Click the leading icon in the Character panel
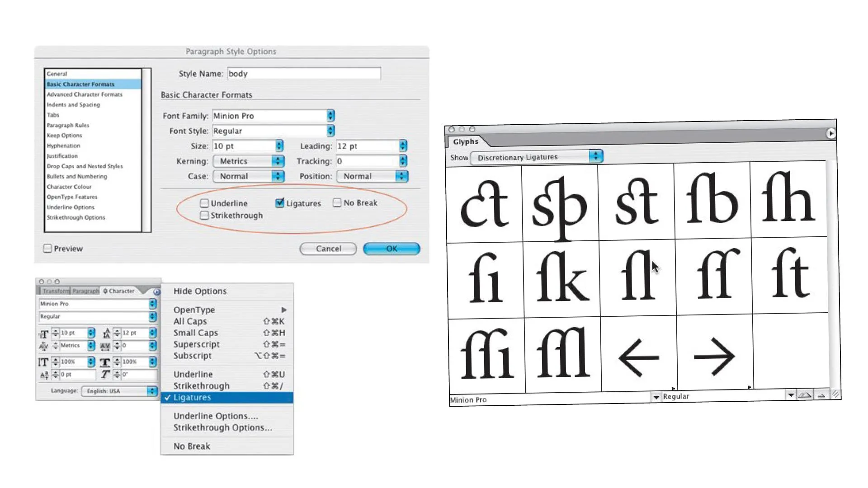The image size is (868, 488). tap(106, 333)
